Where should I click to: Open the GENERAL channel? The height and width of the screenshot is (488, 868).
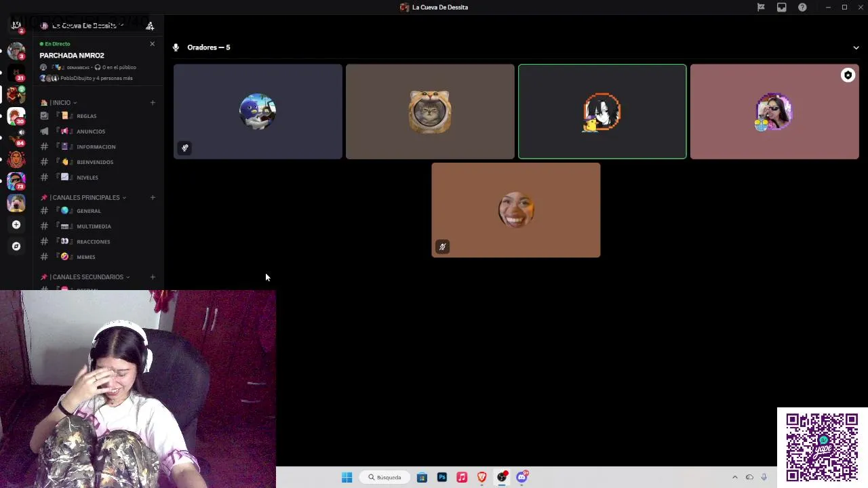click(98, 211)
